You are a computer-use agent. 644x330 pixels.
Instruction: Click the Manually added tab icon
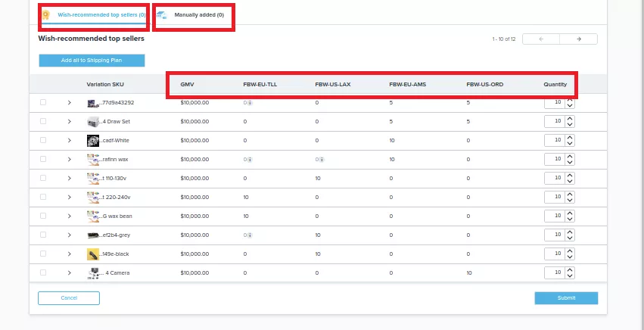pyautogui.click(x=162, y=15)
